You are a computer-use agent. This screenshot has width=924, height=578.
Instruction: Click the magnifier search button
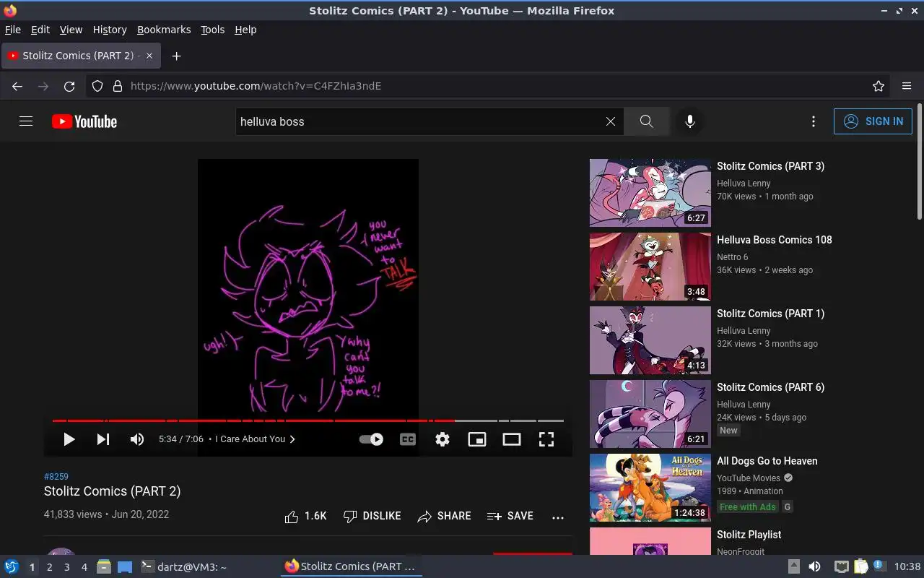pos(647,121)
